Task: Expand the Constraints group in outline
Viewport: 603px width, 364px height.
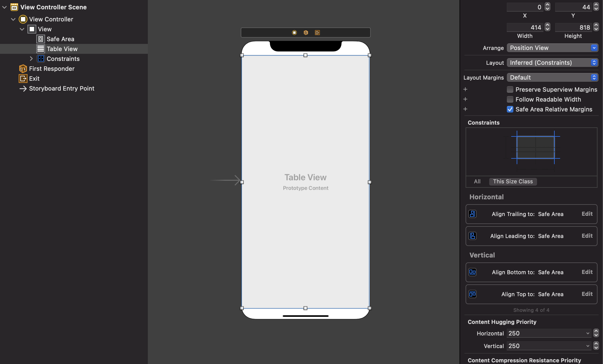Action: point(31,59)
